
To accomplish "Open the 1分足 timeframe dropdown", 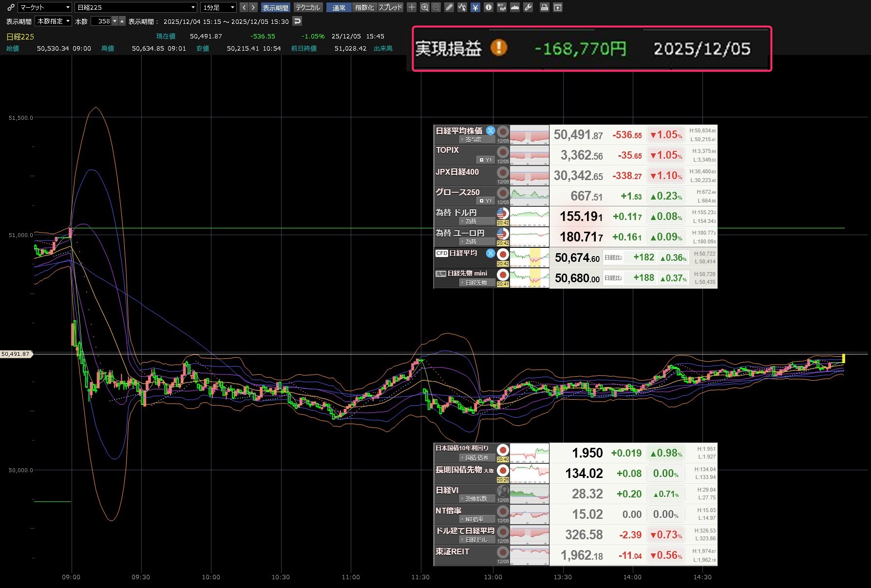I will coord(219,7).
